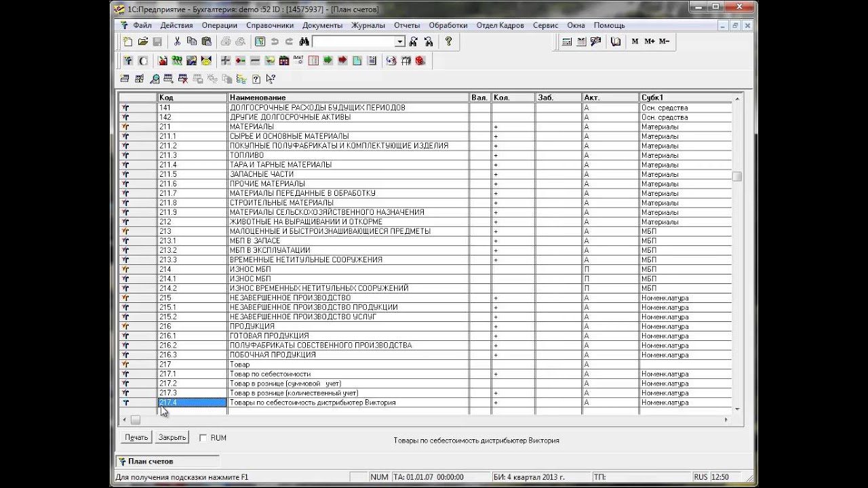Open the calendar icon in the toolbar

[581, 42]
